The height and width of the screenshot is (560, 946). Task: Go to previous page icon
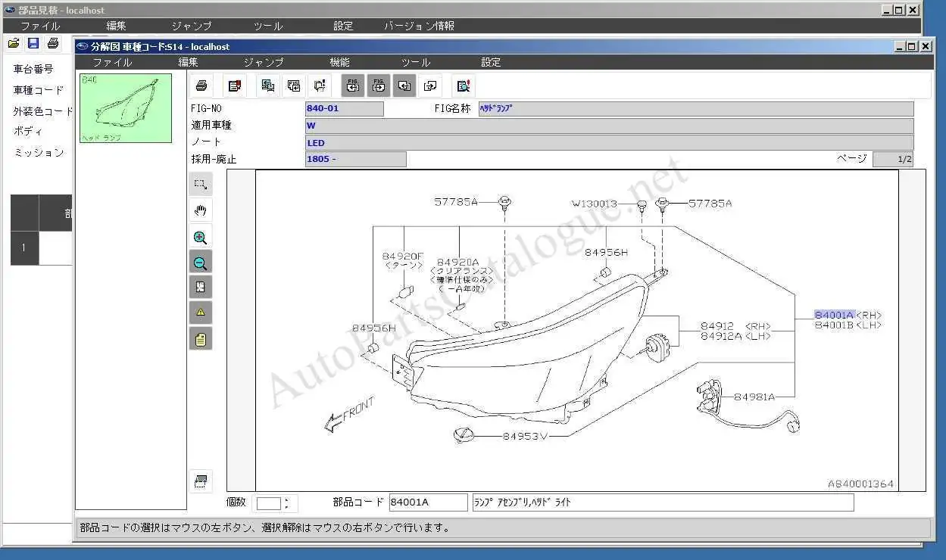tap(404, 86)
